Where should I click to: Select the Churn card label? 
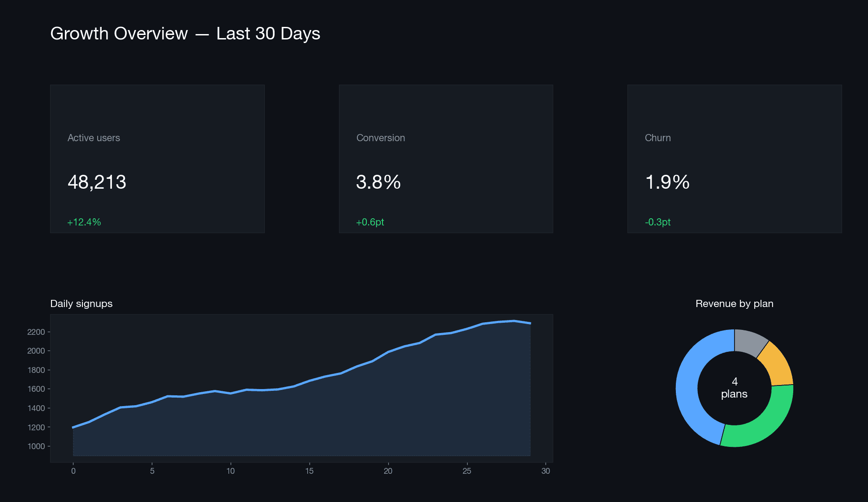657,138
